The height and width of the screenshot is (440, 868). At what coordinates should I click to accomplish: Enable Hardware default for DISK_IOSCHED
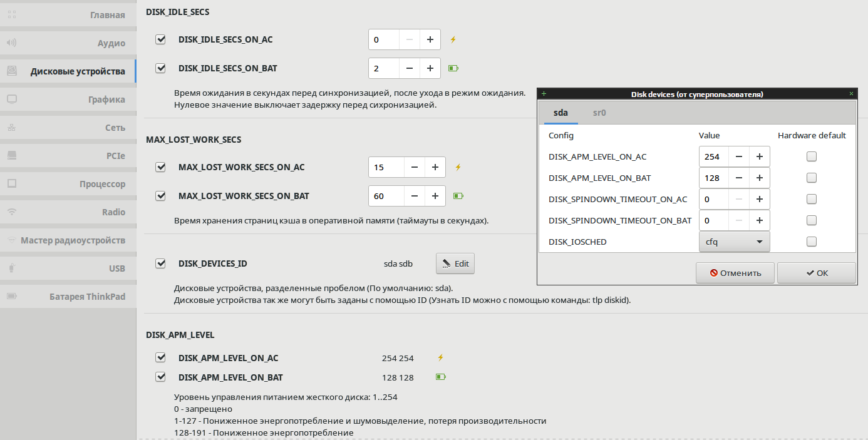[x=812, y=242]
